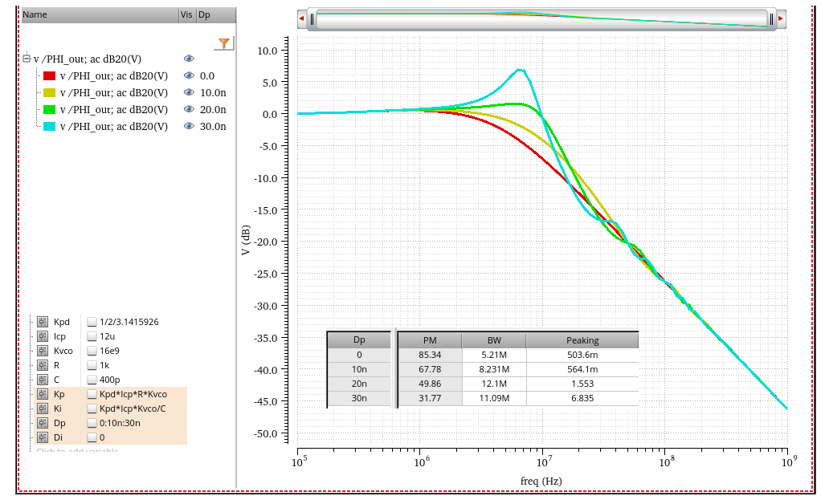Hide the cyan trace with Dp 30.0n
Viewport: 821px width, 504px height.
(x=189, y=125)
